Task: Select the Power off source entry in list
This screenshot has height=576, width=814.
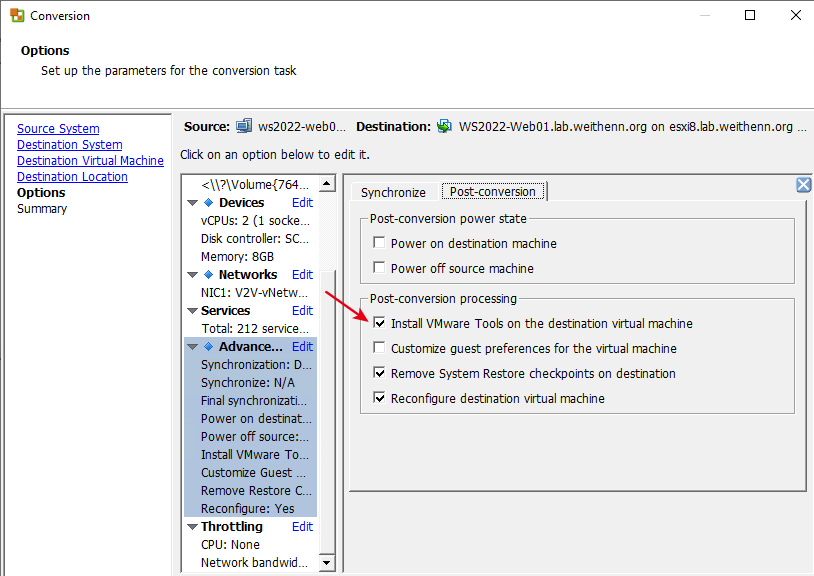Action: tap(254, 436)
